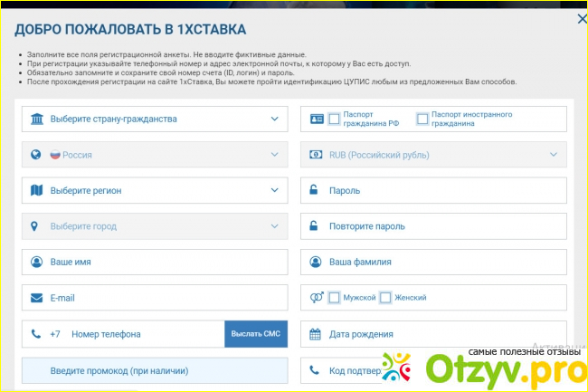Tick the Женский gender checkbox
Viewport: 588px width, 392px height.
[x=385, y=298]
